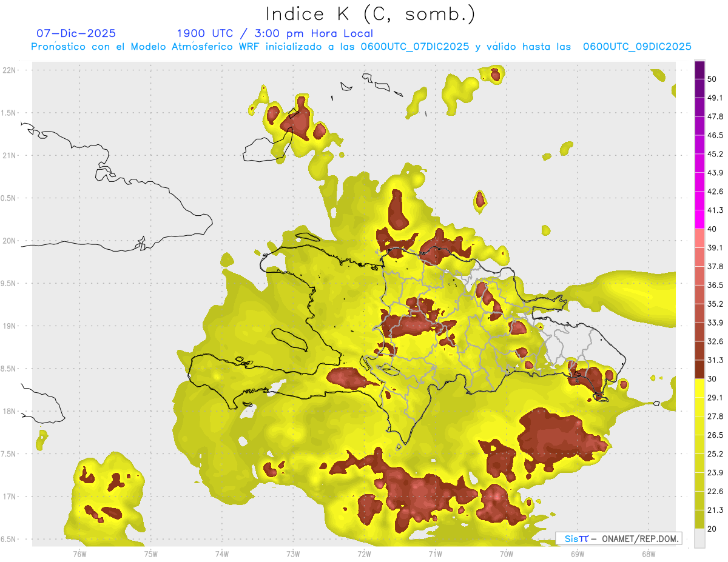Click the "76W" longitude label
This screenshot has height=562, width=728.
tap(79, 554)
